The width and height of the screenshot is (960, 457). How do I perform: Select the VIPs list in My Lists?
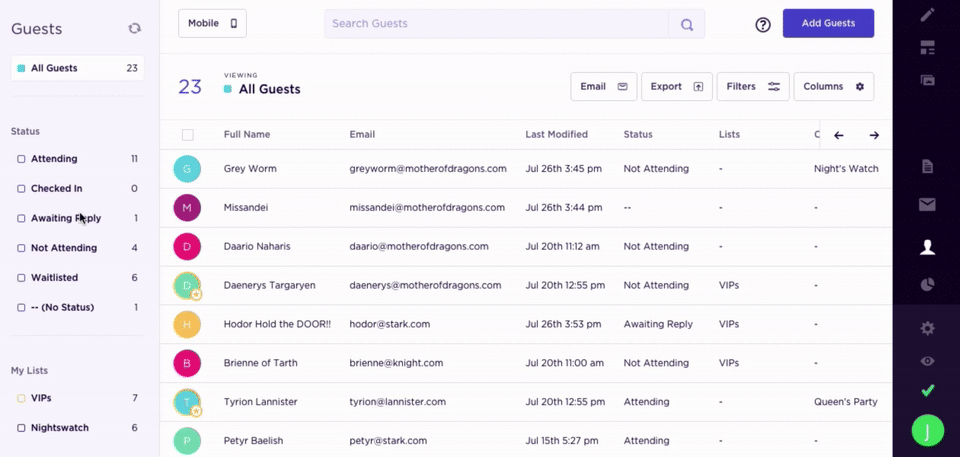click(41, 398)
